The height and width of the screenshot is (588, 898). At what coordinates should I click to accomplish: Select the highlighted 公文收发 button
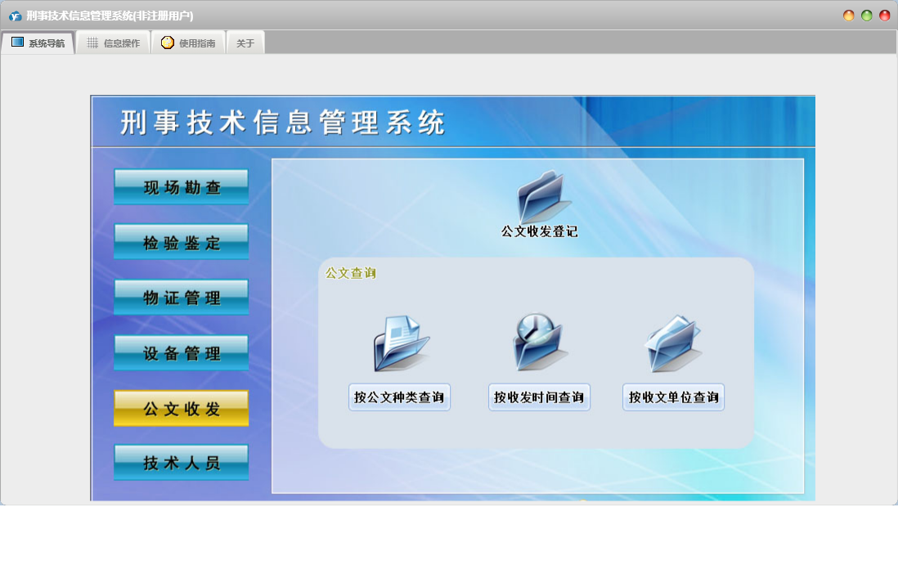(x=181, y=408)
